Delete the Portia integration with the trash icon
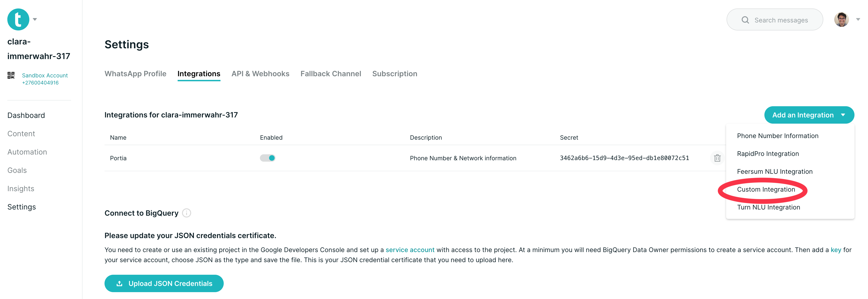Viewport: 868px width, 299px height. click(x=717, y=158)
